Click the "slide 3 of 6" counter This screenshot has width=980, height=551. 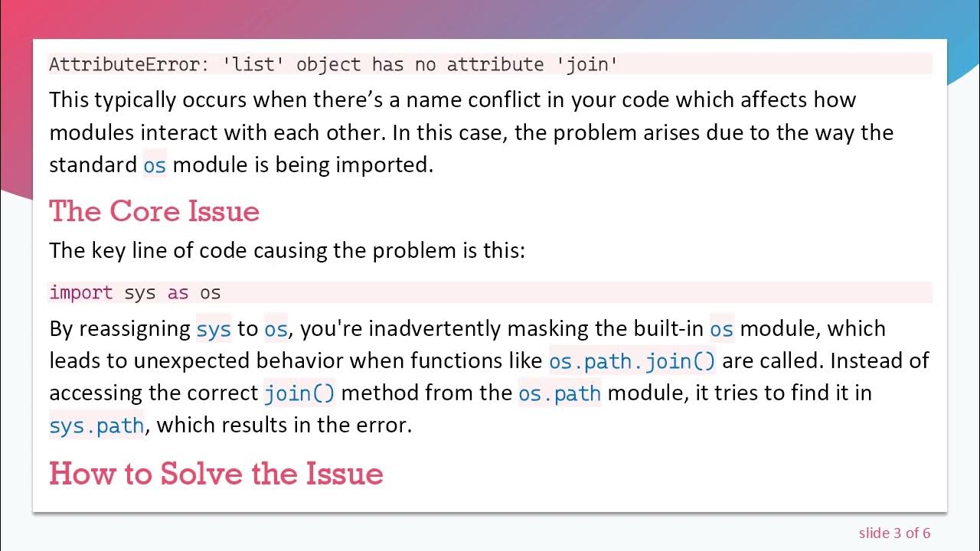pyautogui.click(x=894, y=533)
